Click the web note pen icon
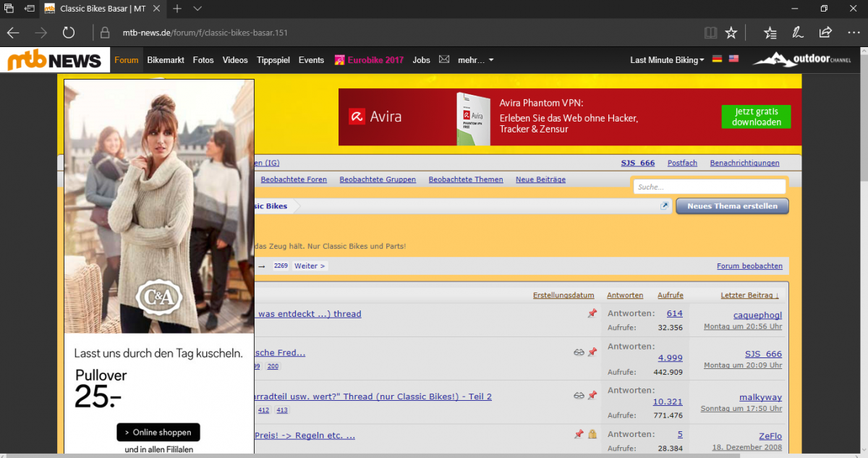This screenshot has height=458, width=868. 797,33
